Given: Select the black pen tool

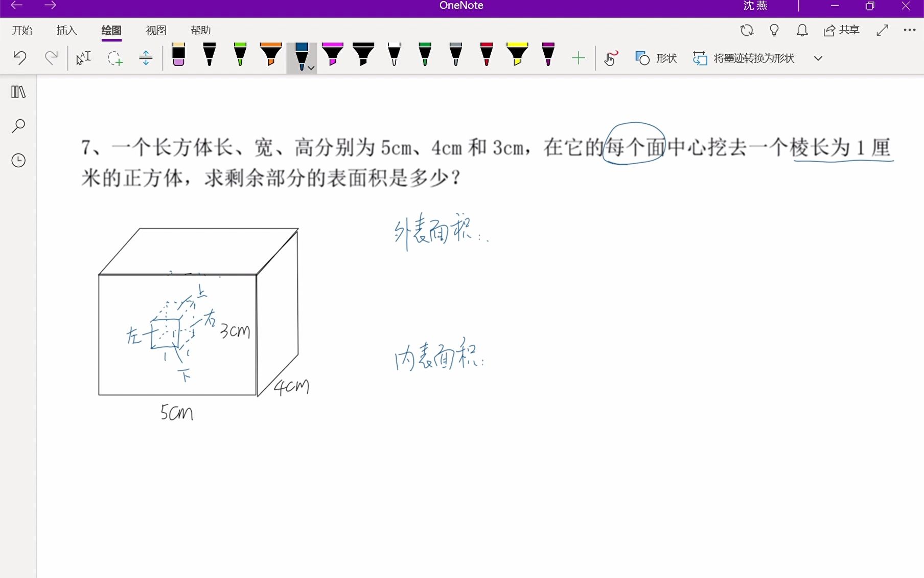Looking at the screenshot, I should pos(209,56).
